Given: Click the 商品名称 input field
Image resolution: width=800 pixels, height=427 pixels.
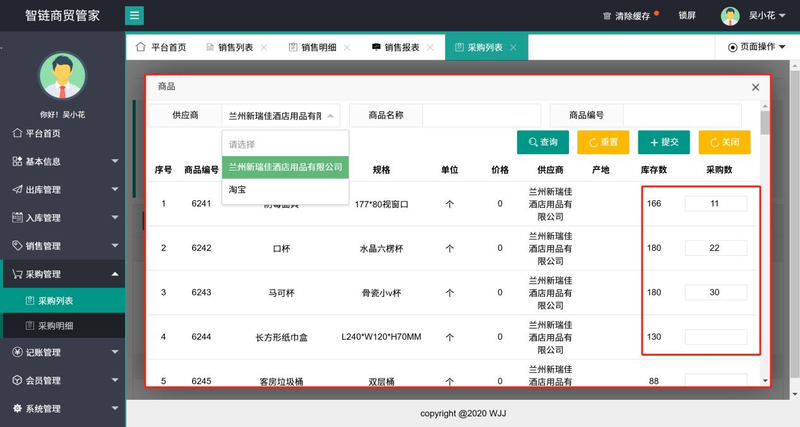Looking at the screenshot, I should [x=482, y=115].
